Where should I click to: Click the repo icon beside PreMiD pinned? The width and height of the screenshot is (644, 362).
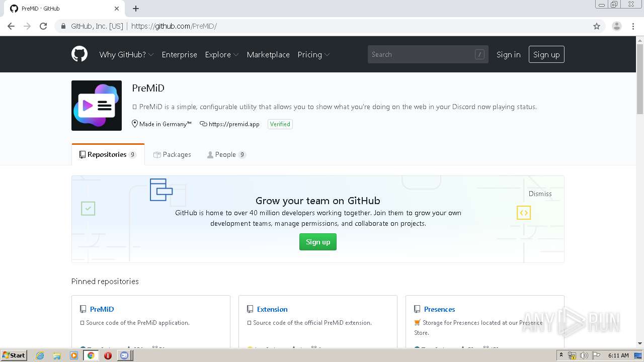[x=83, y=309]
